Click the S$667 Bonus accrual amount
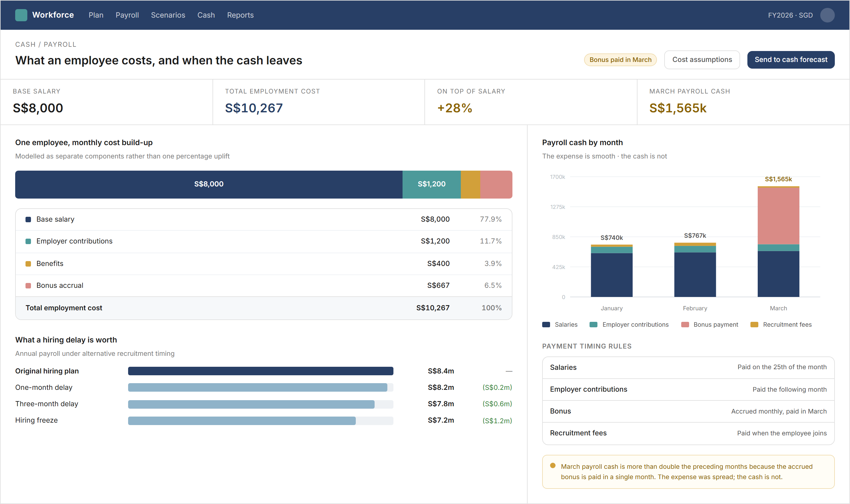This screenshot has width=850, height=504. [438, 286]
